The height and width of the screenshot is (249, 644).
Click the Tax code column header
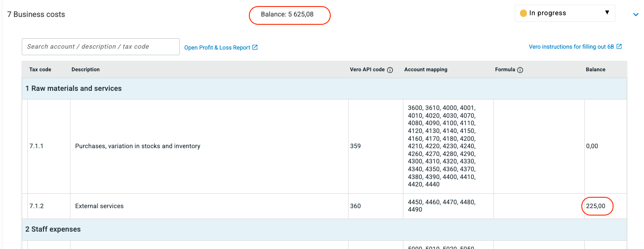[40, 70]
